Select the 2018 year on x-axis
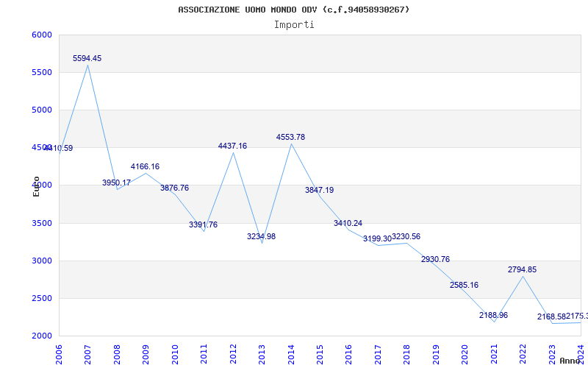 407,355
